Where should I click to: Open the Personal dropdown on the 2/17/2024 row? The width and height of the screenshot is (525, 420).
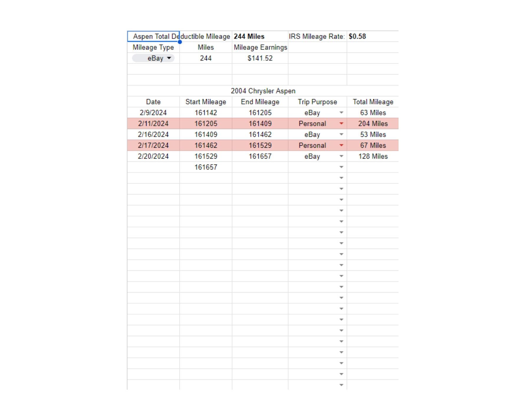[x=341, y=145]
